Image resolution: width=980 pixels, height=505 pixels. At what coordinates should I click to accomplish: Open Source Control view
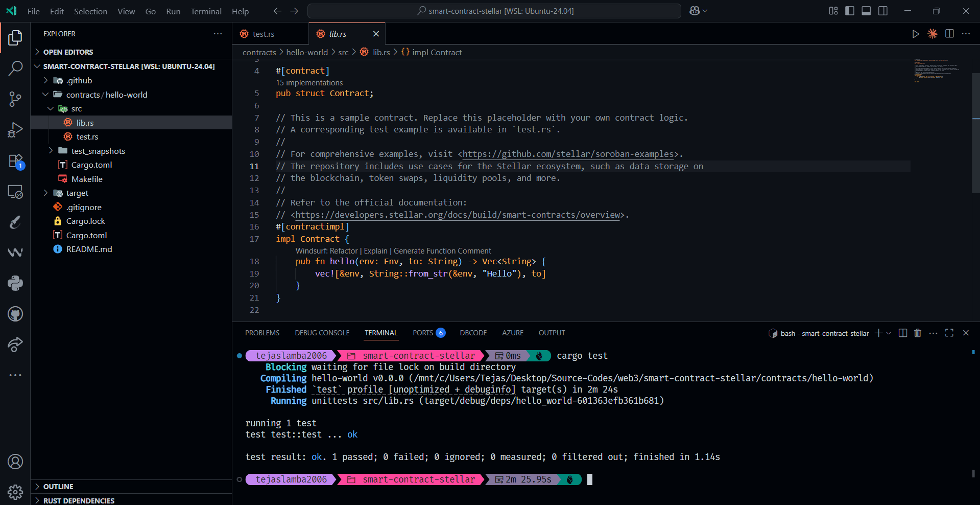(15, 99)
